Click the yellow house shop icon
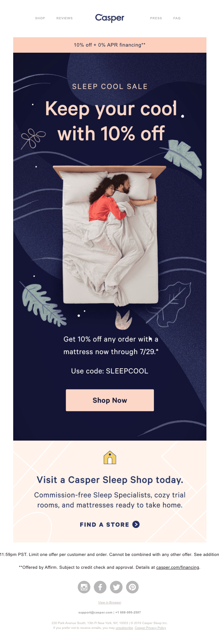The image size is (219, 644). [110, 458]
